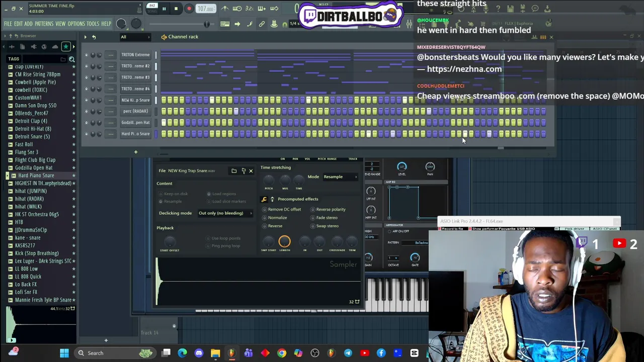Open the channel rack All filter dropdown

(x=134, y=37)
